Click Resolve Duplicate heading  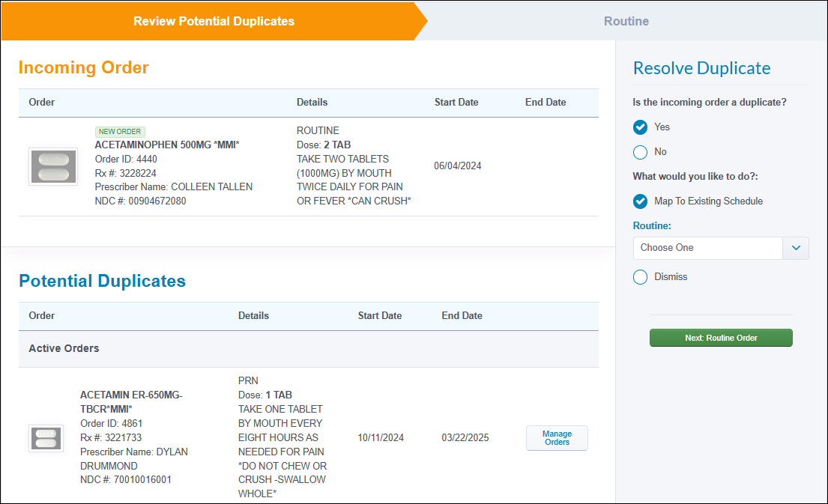point(702,68)
